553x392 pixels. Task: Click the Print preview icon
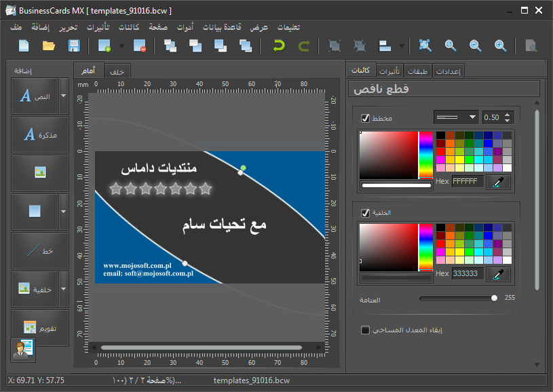(x=531, y=46)
